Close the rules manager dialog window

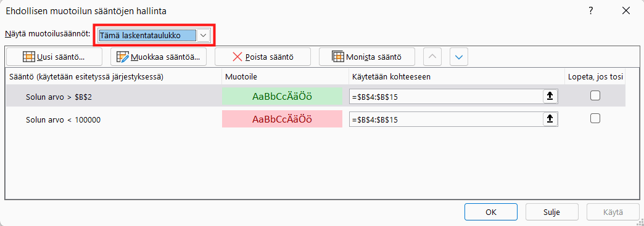[626, 11]
